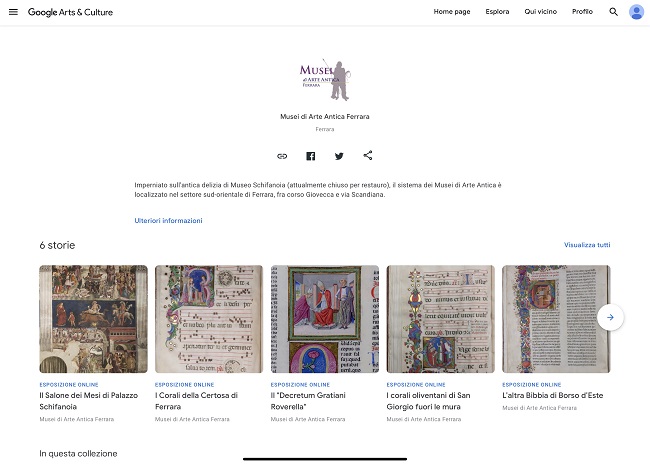Share page on Twitter
The image size is (650, 464).
tap(339, 156)
